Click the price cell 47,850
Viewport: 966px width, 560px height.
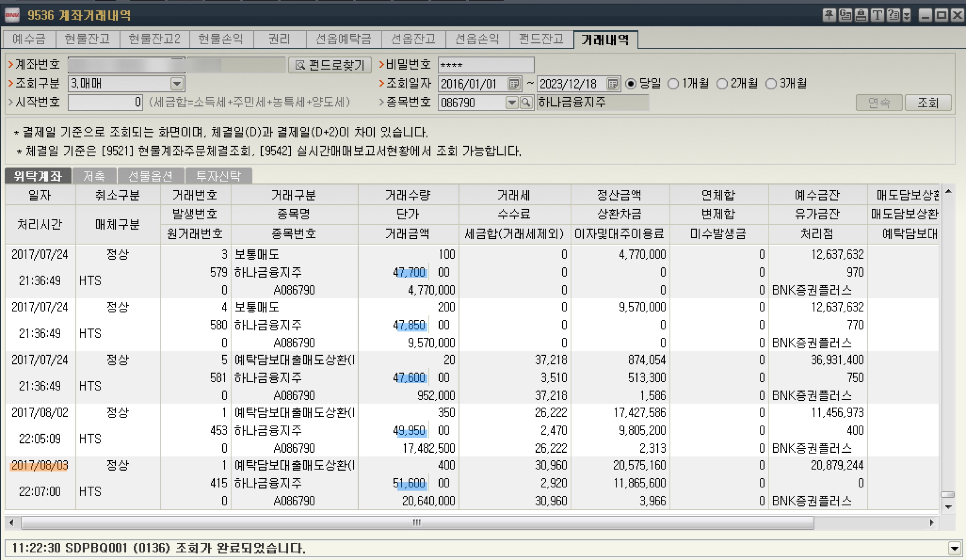pos(409,325)
